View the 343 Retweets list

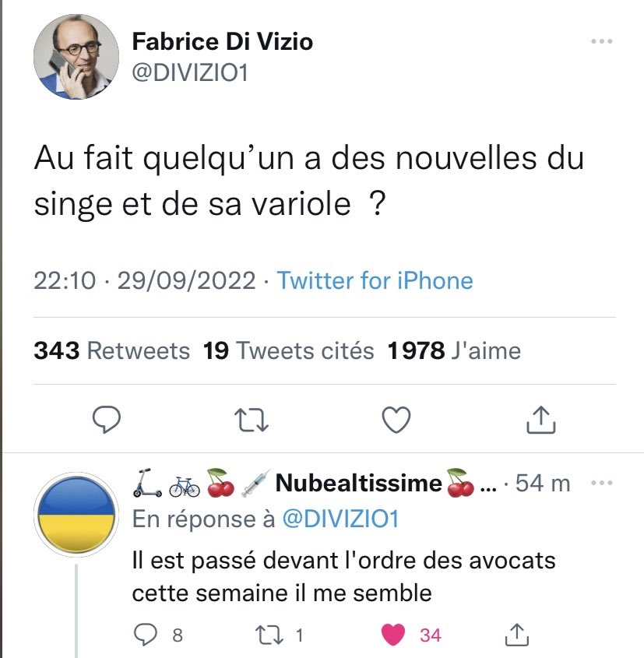point(111,351)
